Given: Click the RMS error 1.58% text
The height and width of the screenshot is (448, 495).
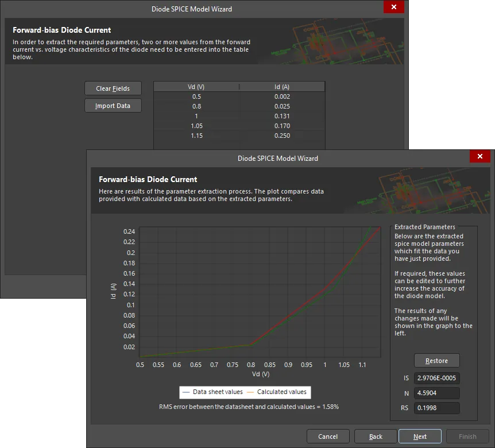Looking at the screenshot, I should point(249,407).
